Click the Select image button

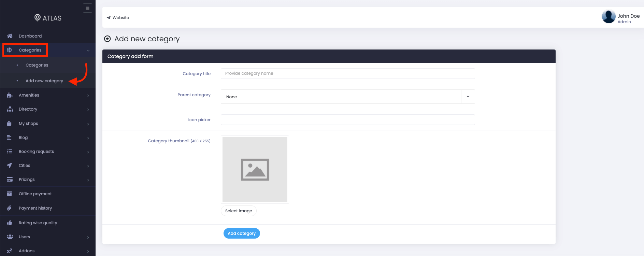239,211
